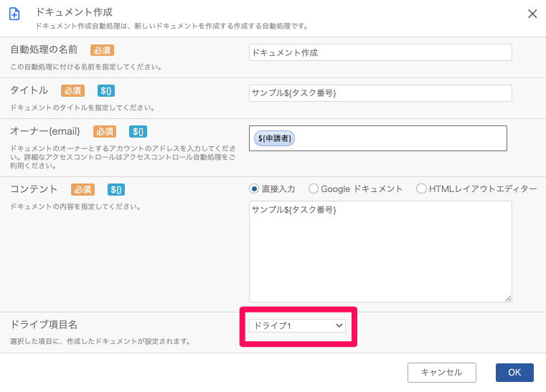Click the ${} insert icon beside タイトル
546x392 pixels.
pyautogui.click(x=106, y=91)
